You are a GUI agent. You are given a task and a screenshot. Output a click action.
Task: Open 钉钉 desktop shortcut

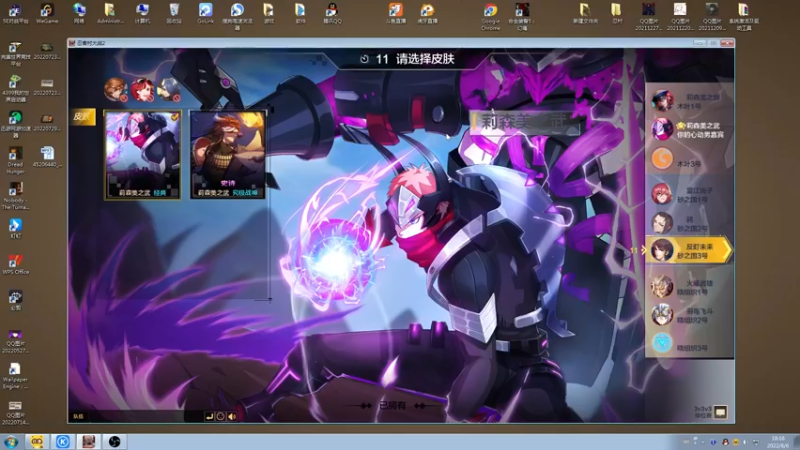(15, 229)
